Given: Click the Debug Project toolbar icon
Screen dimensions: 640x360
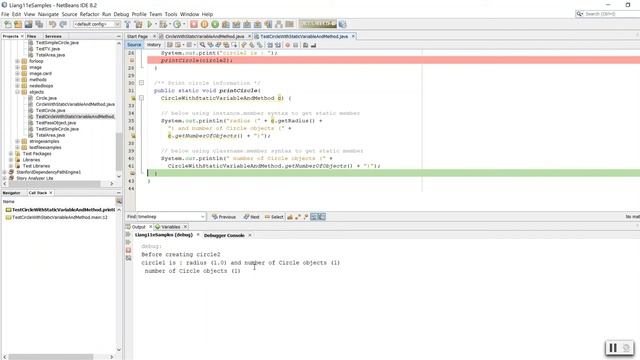Looking at the screenshot, I should tap(164, 24).
